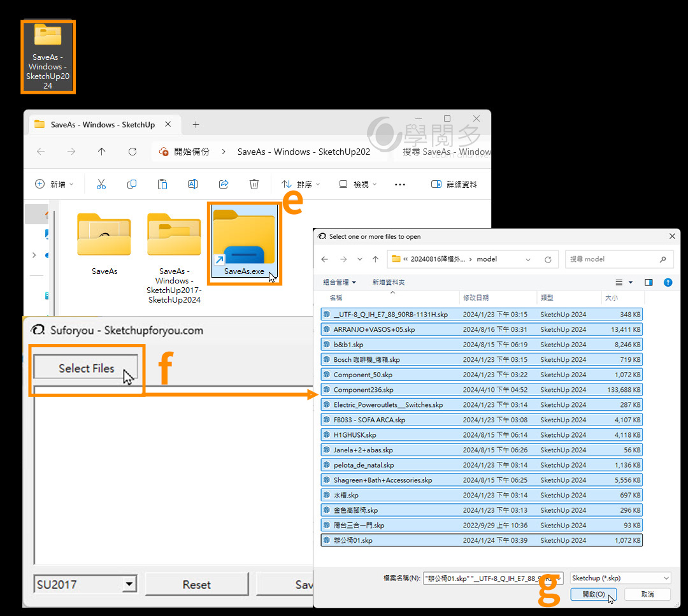This screenshot has width=688, height=616.
Task: Open the 組合管理 dropdown menu
Action: [x=340, y=282]
